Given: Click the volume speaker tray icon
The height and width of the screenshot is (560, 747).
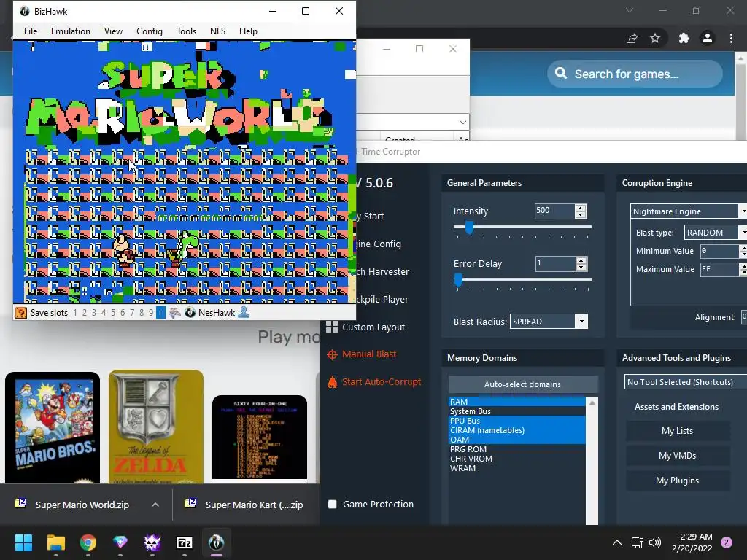Looking at the screenshot, I should click(x=655, y=542).
